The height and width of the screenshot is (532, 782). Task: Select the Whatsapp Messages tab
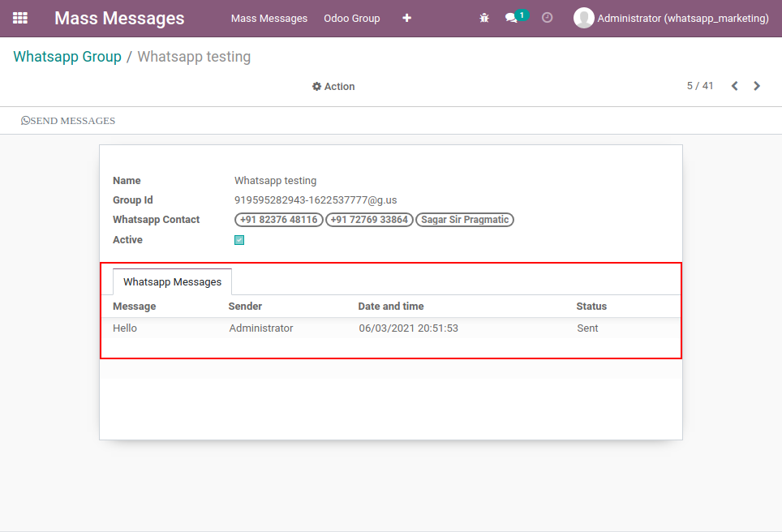point(172,281)
